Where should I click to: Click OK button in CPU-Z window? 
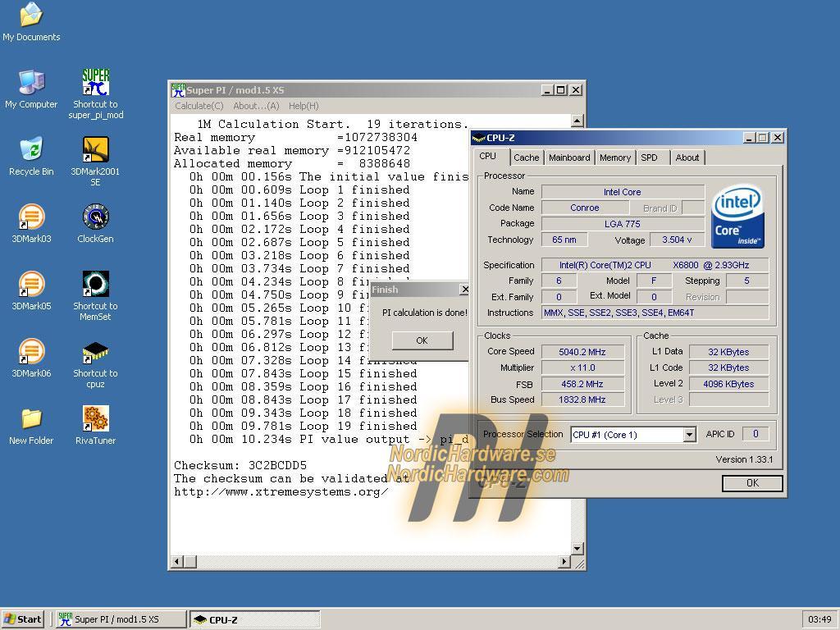point(752,483)
